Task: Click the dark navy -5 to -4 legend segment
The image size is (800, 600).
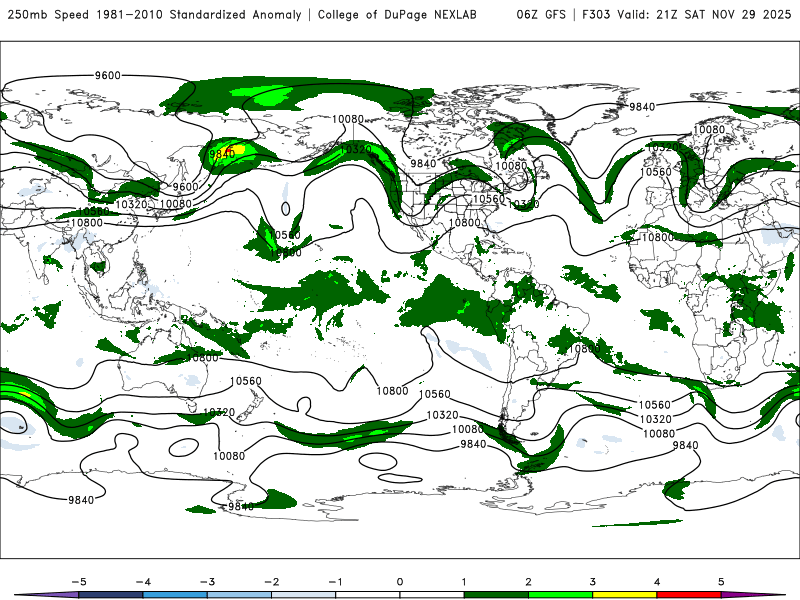Action: point(111,595)
